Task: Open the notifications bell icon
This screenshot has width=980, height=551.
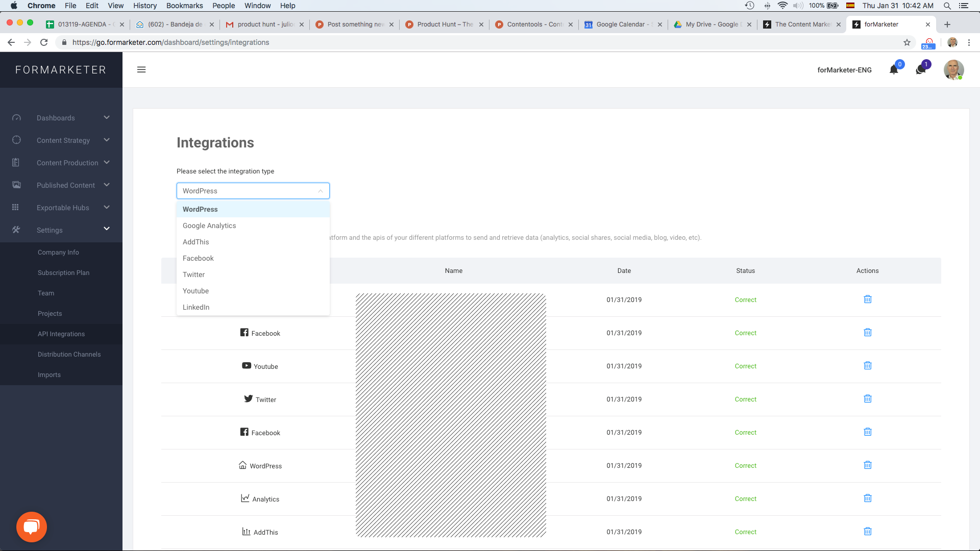Action: [x=894, y=70]
